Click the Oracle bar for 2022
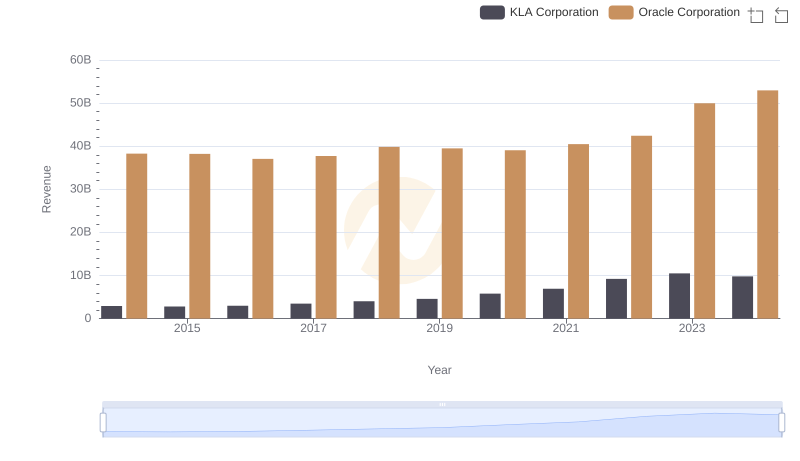 641,227
